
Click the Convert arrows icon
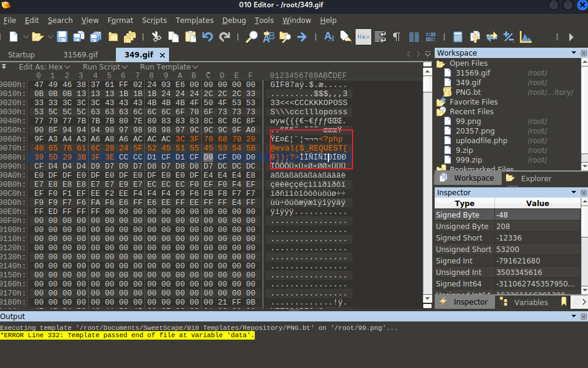[492, 37]
